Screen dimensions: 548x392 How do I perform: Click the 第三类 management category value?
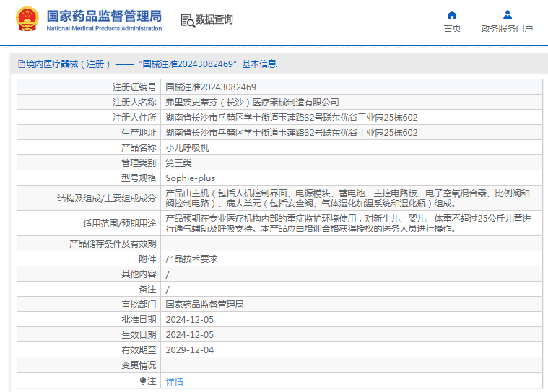[178, 162]
